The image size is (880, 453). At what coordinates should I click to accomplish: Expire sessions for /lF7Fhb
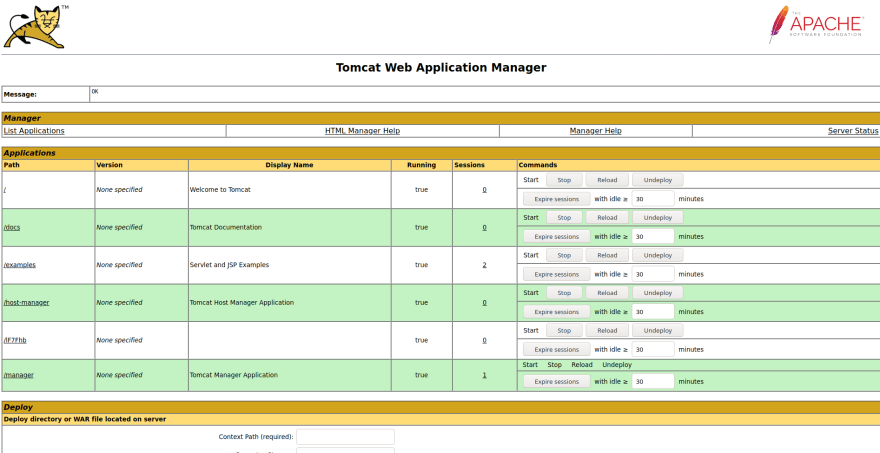point(556,349)
